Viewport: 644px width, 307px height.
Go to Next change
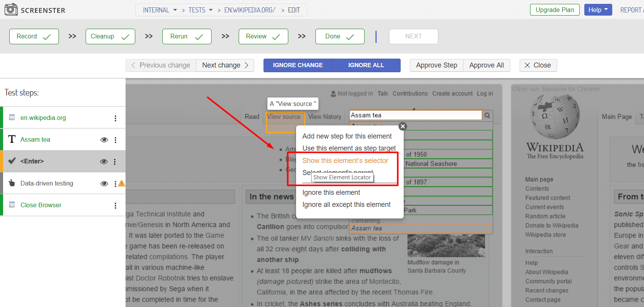pyautogui.click(x=225, y=65)
